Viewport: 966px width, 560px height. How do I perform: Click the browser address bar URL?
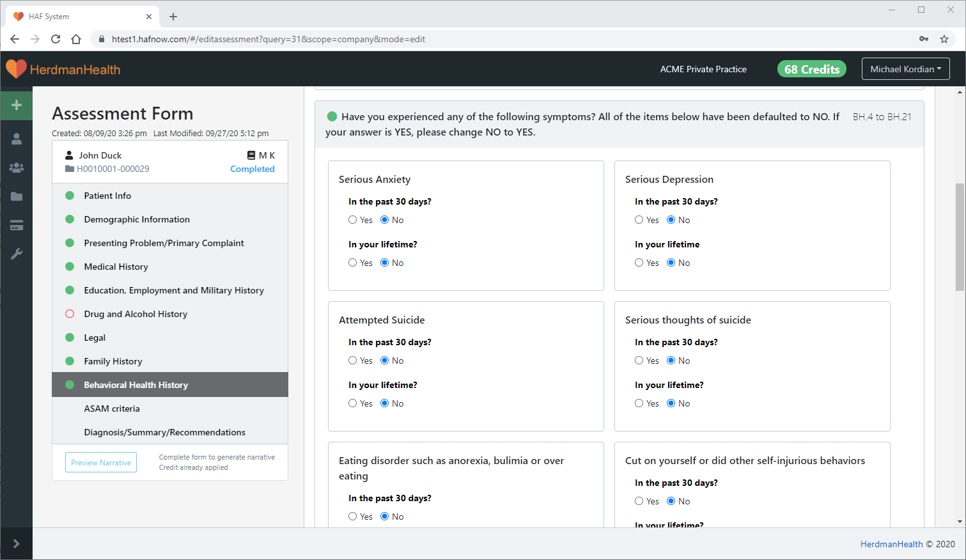269,39
